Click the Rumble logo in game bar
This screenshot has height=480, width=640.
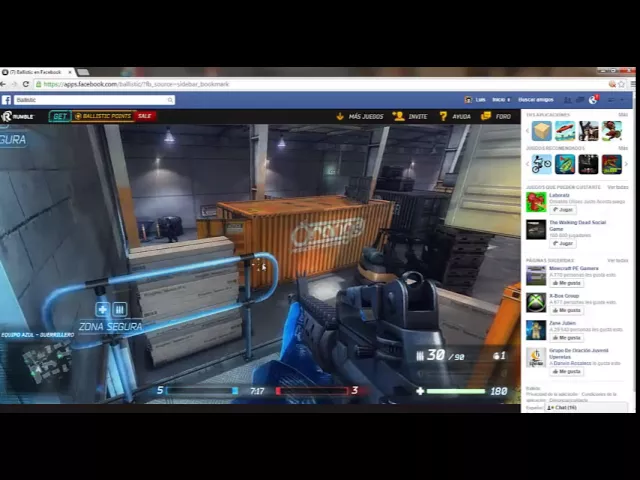(x=18, y=116)
